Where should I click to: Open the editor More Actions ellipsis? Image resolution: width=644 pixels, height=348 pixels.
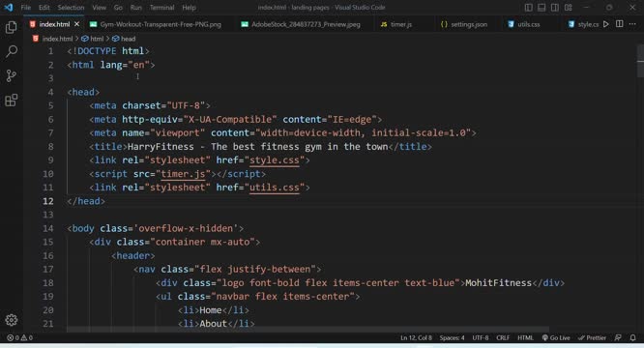pos(632,24)
